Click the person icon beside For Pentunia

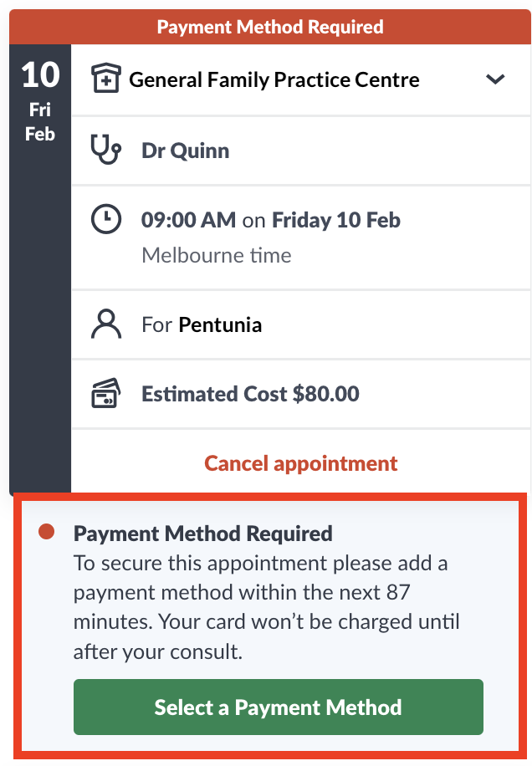(x=106, y=324)
